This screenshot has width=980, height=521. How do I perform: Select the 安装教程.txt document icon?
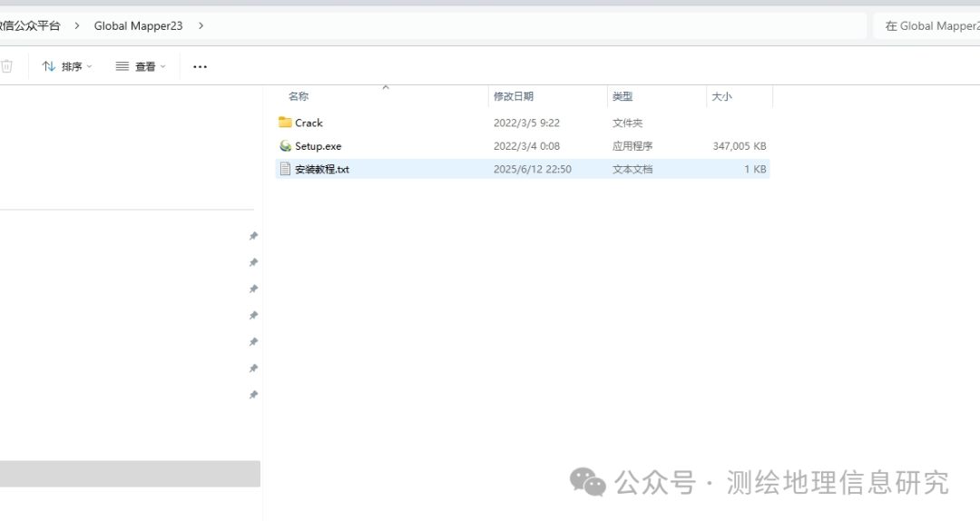[285, 169]
